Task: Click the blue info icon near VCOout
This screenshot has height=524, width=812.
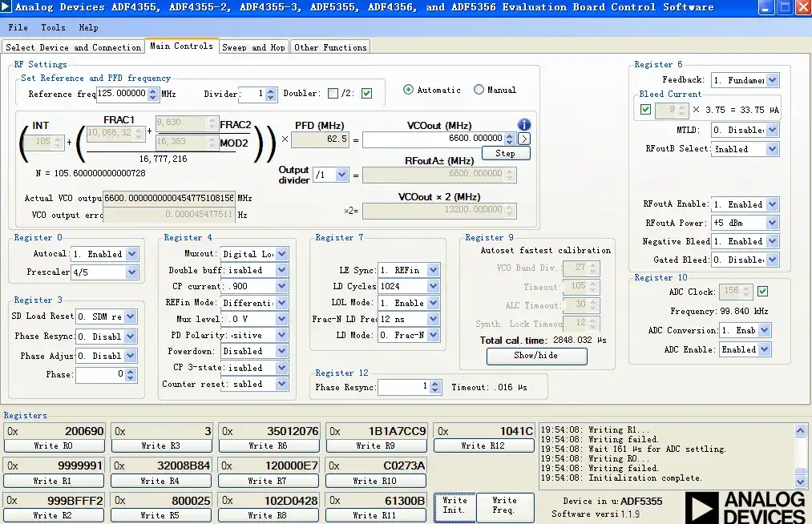Action: (524, 125)
